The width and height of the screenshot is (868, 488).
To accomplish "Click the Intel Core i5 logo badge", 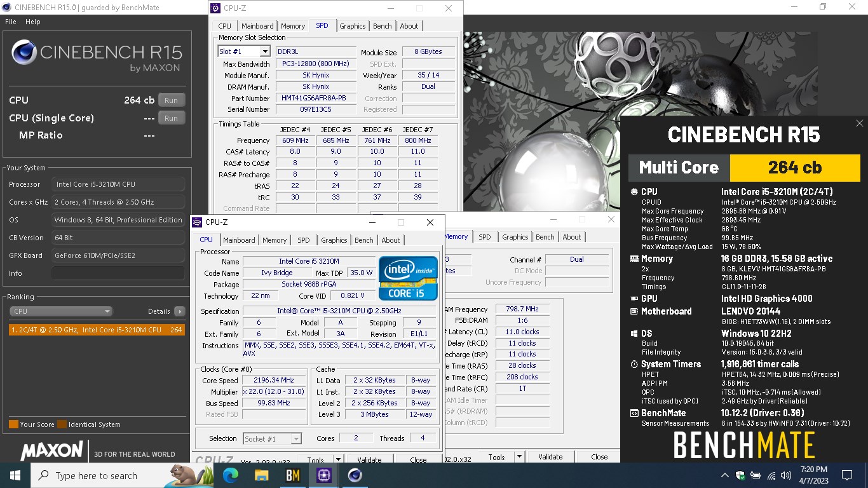I will pos(408,278).
